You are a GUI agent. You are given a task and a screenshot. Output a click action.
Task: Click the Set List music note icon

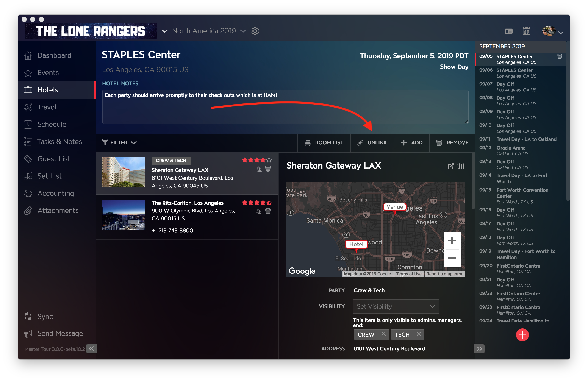28,176
